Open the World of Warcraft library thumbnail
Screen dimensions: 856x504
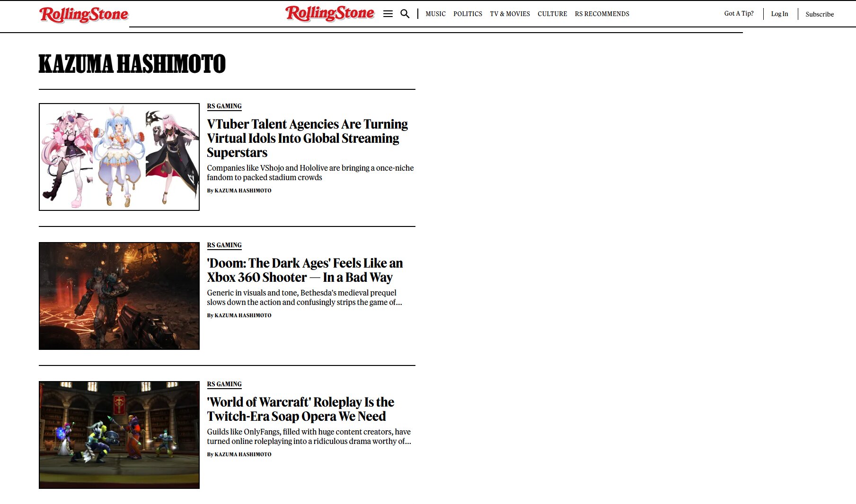[119, 435]
